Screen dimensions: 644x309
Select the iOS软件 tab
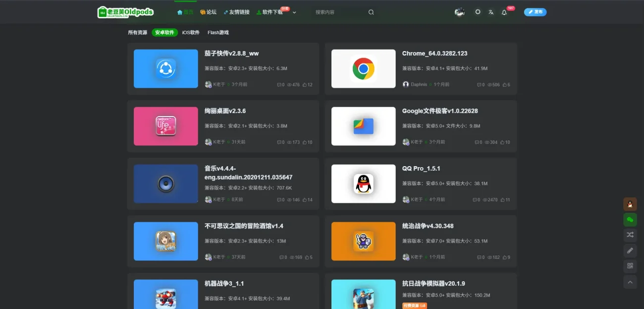pos(191,32)
